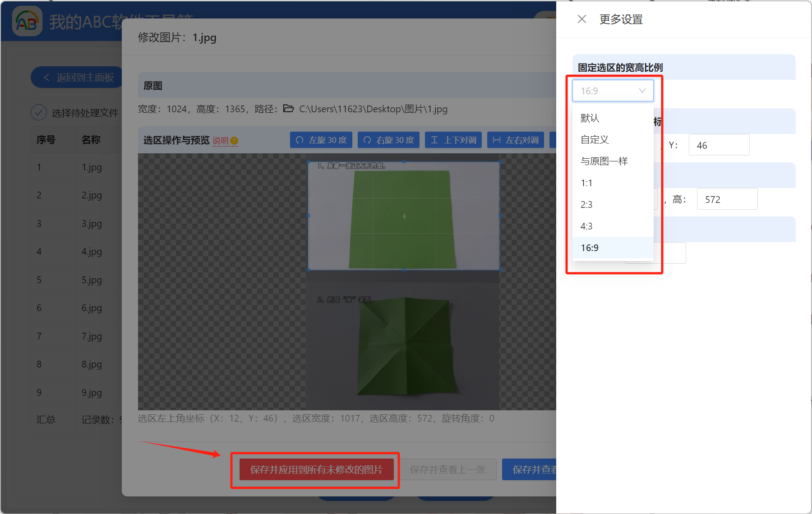Click the selection height field showing 572
Viewport: 812px width, 514px height.
pyautogui.click(x=727, y=199)
